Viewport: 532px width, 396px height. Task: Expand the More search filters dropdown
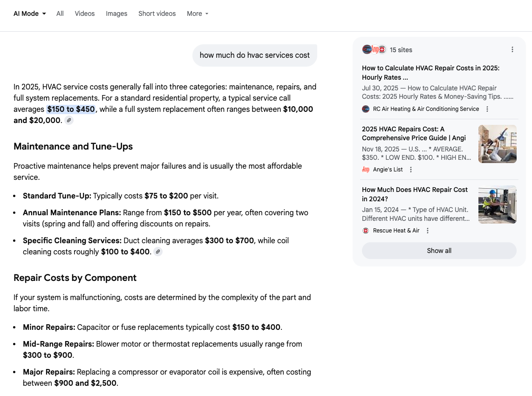click(x=197, y=14)
